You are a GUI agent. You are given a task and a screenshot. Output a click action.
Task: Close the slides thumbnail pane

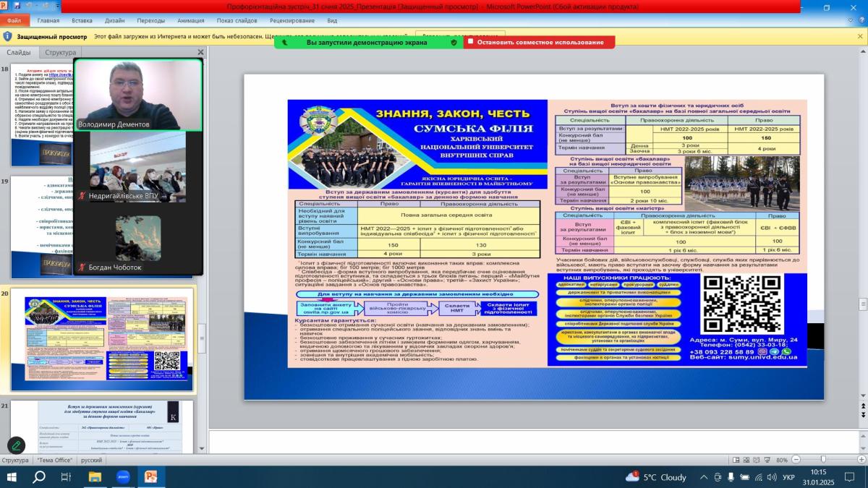pyautogui.click(x=201, y=53)
